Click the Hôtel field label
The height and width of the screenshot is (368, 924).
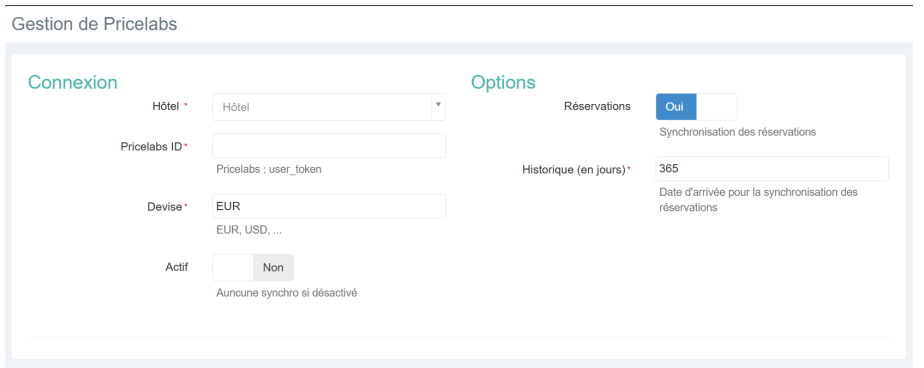click(166, 107)
